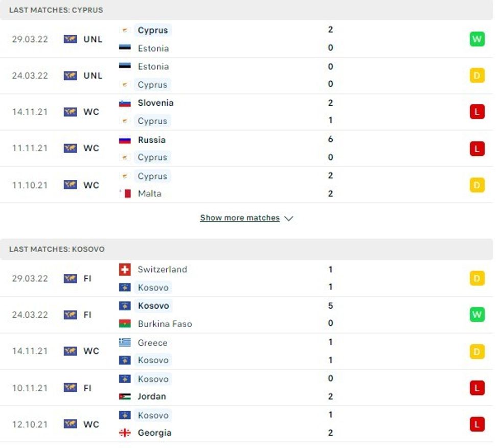501x448 pixels.
Task: Click the Jordan flag icon
Action: pyautogui.click(x=125, y=396)
